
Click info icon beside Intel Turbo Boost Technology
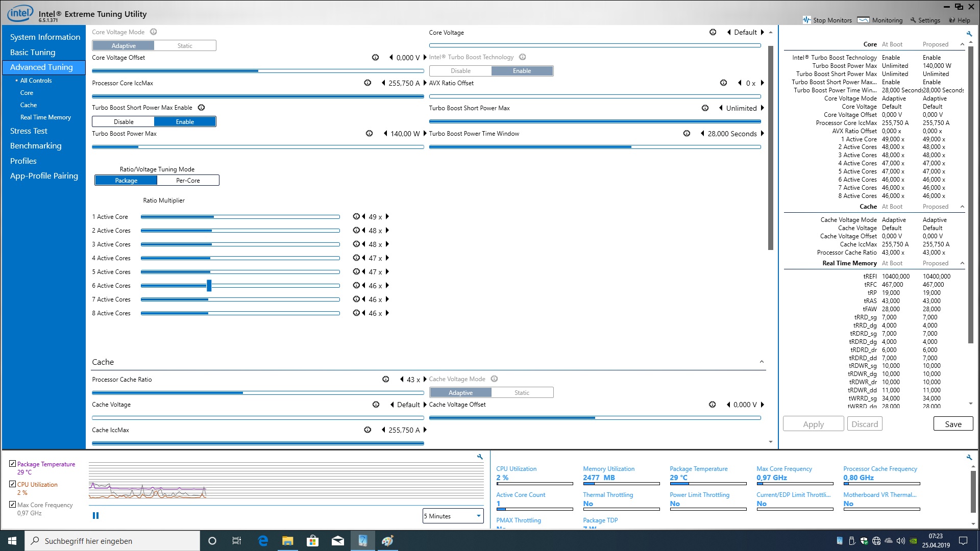click(522, 57)
